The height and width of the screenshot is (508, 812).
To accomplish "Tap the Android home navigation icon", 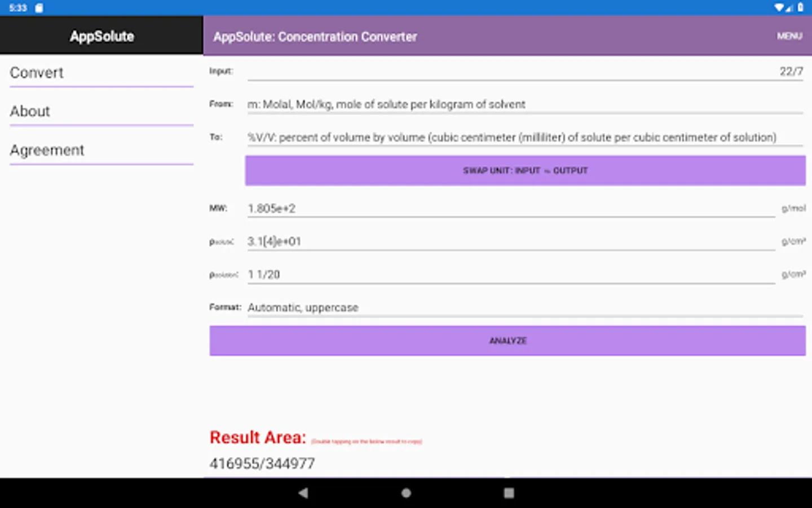I will [406, 493].
